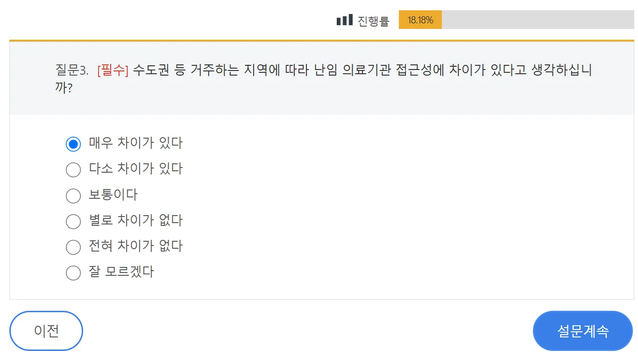638x364 pixels.
Task: Pick the 별로 차이가 없다 radio circle
Action: pyautogui.click(x=73, y=221)
